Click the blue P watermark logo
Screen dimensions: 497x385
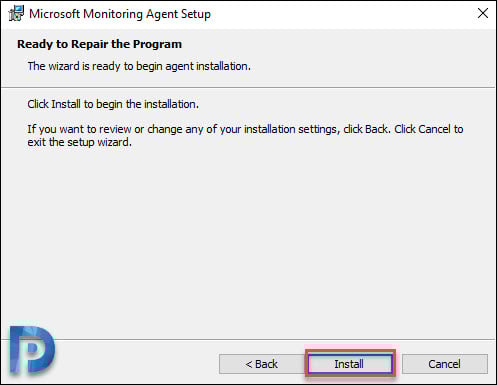click(x=32, y=349)
